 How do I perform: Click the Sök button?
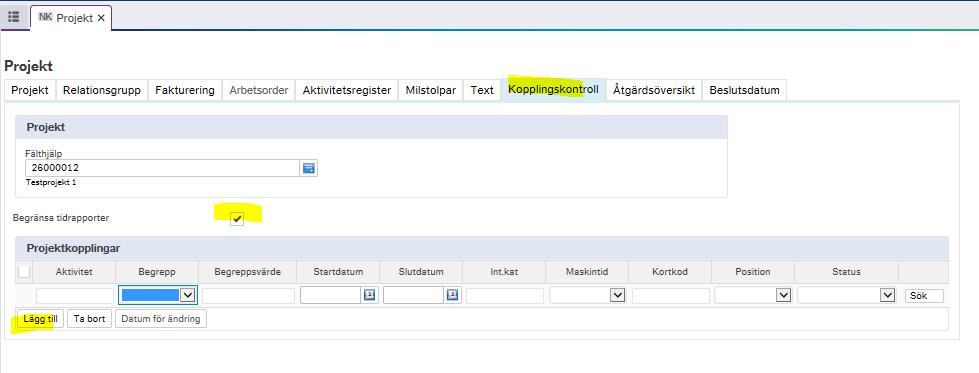[x=924, y=296]
